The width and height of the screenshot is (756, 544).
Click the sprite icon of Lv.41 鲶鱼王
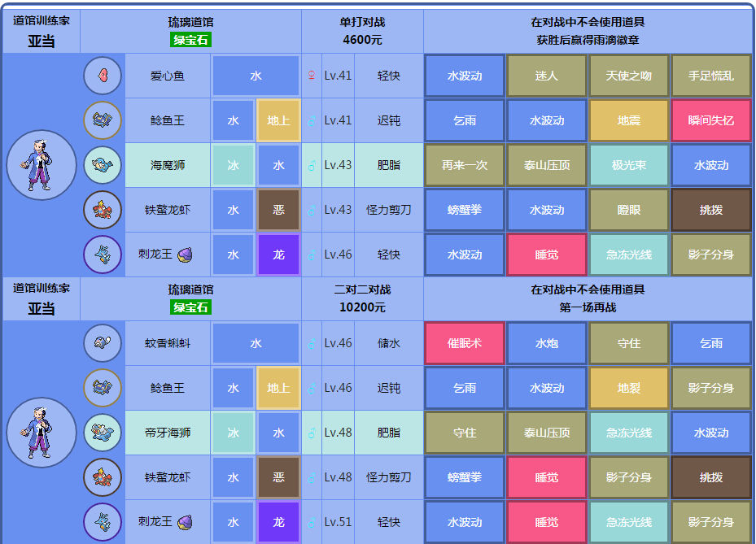[103, 120]
